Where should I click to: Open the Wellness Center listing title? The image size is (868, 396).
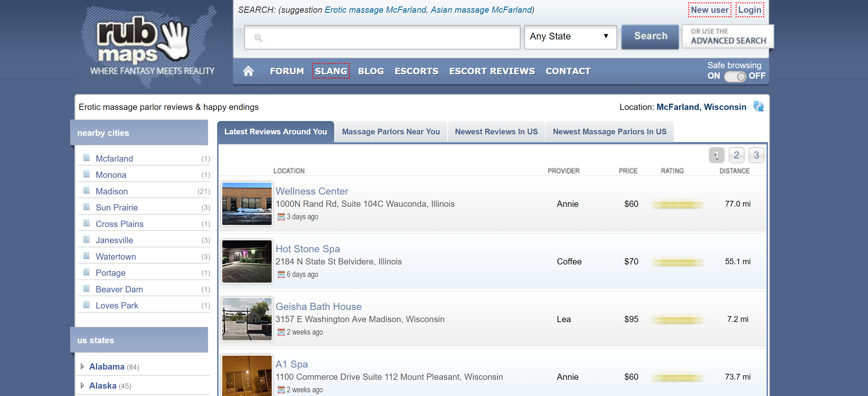[312, 191]
